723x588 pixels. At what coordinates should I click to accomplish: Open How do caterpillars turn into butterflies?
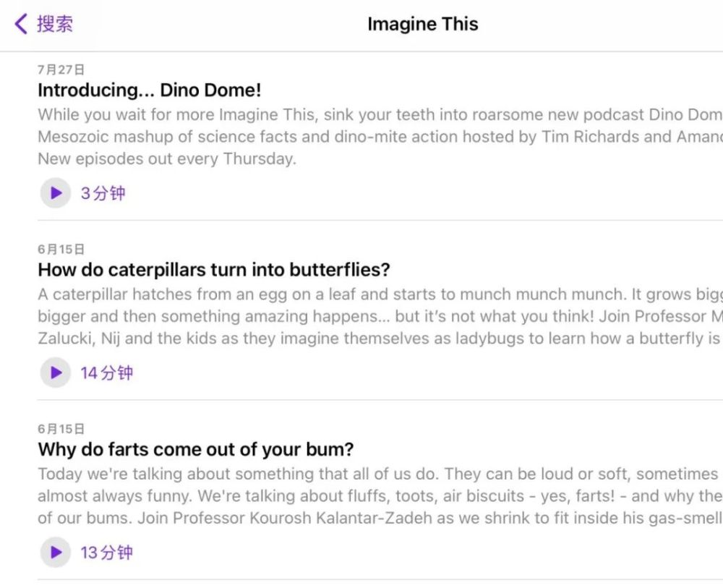click(213, 270)
